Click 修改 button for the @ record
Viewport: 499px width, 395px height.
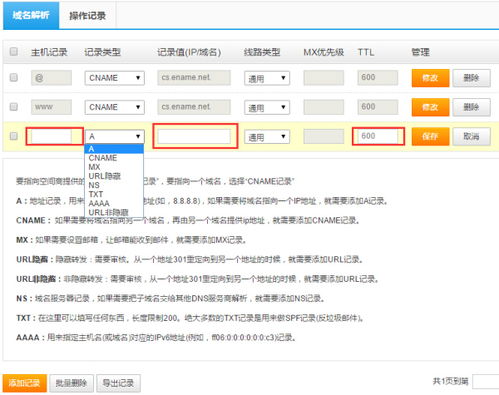coord(430,78)
